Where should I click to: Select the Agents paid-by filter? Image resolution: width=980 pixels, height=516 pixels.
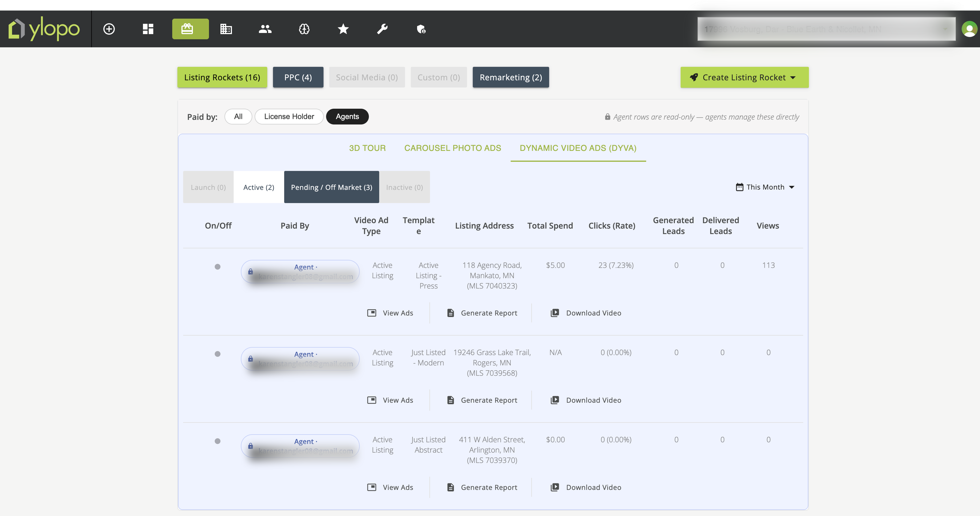[x=347, y=116]
